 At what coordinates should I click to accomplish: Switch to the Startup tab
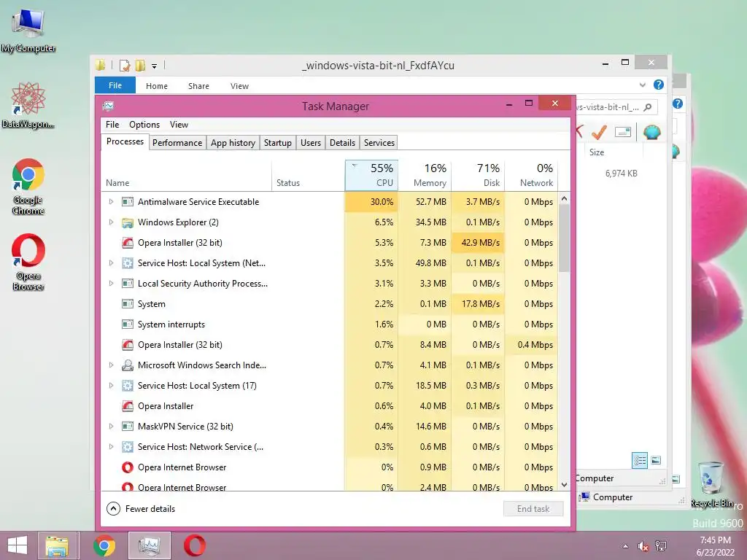coord(278,143)
